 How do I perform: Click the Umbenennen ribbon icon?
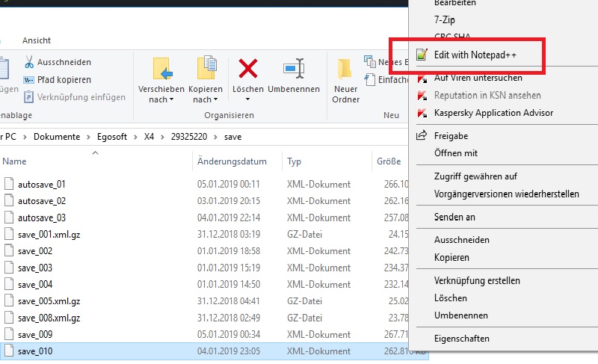click(294, 68)
